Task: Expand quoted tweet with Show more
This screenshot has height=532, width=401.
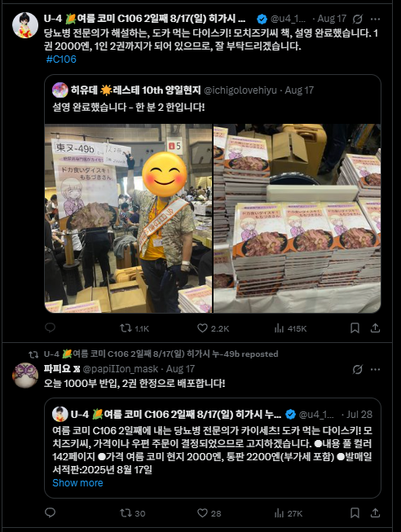Action: click(77, 482)
